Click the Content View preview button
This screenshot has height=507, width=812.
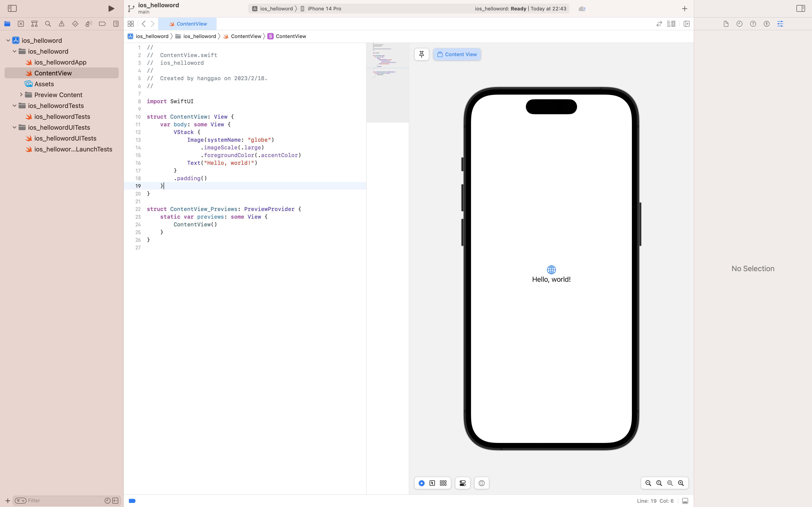457,54
